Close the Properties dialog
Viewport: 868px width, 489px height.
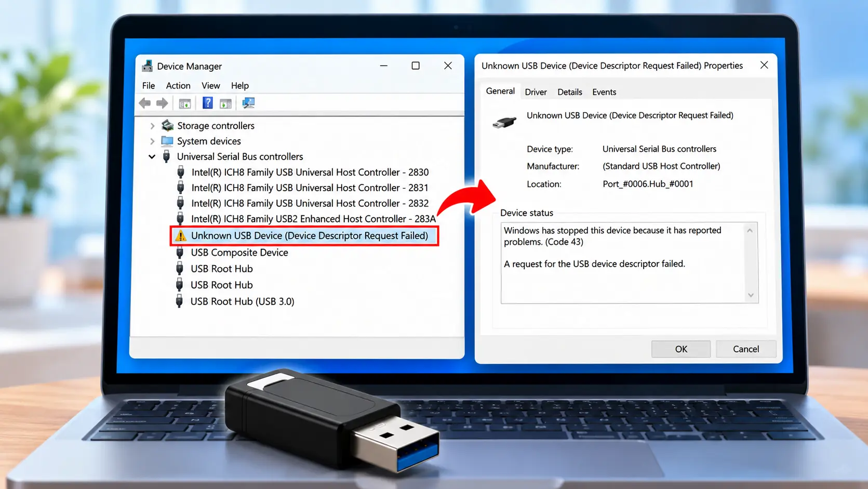[x=764, y=65]
